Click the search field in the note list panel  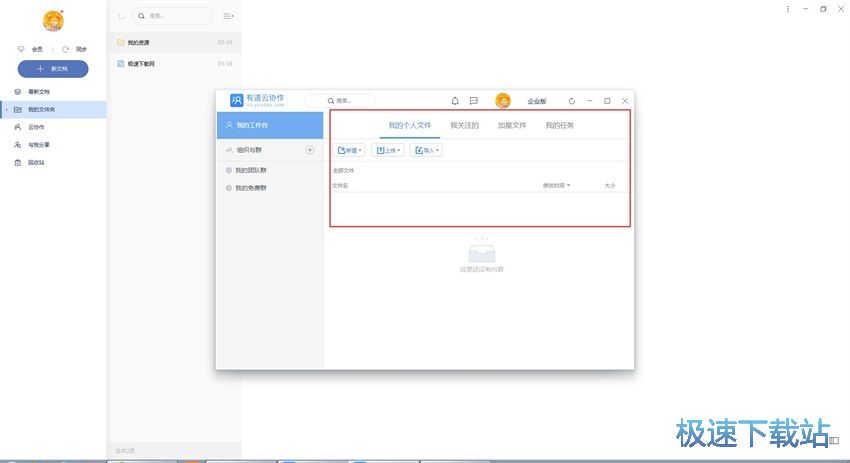point(172,16)
